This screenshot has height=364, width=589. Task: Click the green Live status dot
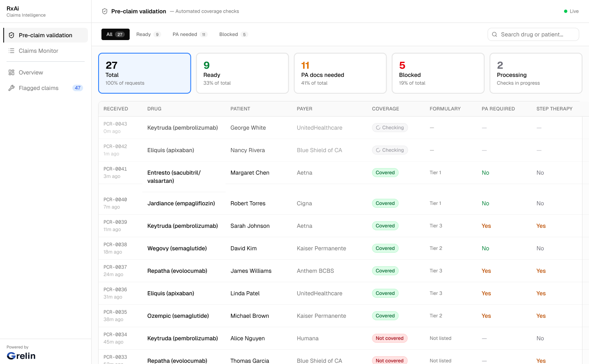coord(566,11)
